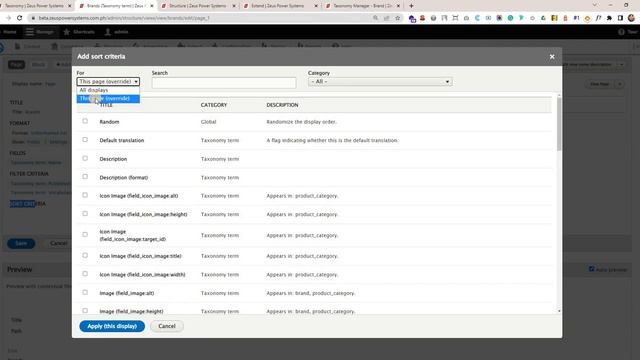Focus the Search sort criteria field
Image resolution: width=640 pixels, height=360 pixels.
tap(224, 83)
